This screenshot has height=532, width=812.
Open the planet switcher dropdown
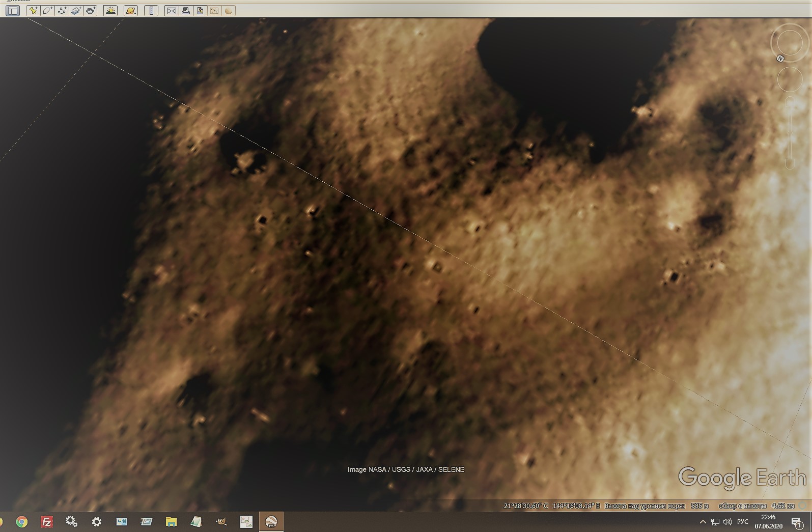click(131, 11)
